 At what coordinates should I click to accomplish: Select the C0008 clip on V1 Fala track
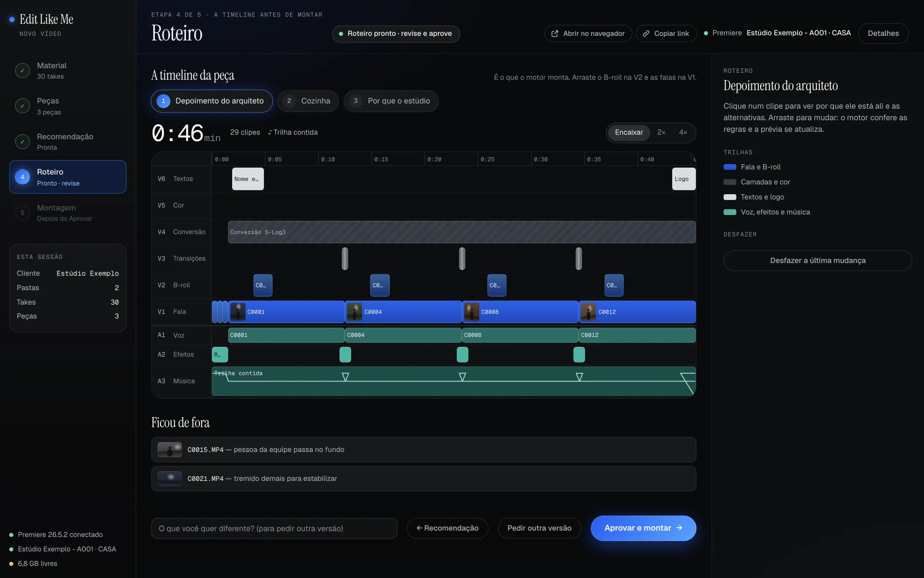click(520, 312)
